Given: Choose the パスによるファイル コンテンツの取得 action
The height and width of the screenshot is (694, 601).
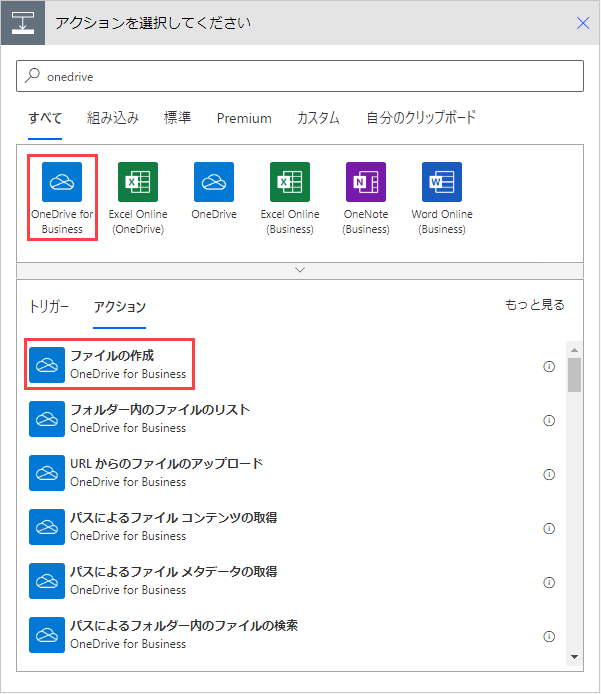Looking at the screenshot, I should click(x=292, y=527).
